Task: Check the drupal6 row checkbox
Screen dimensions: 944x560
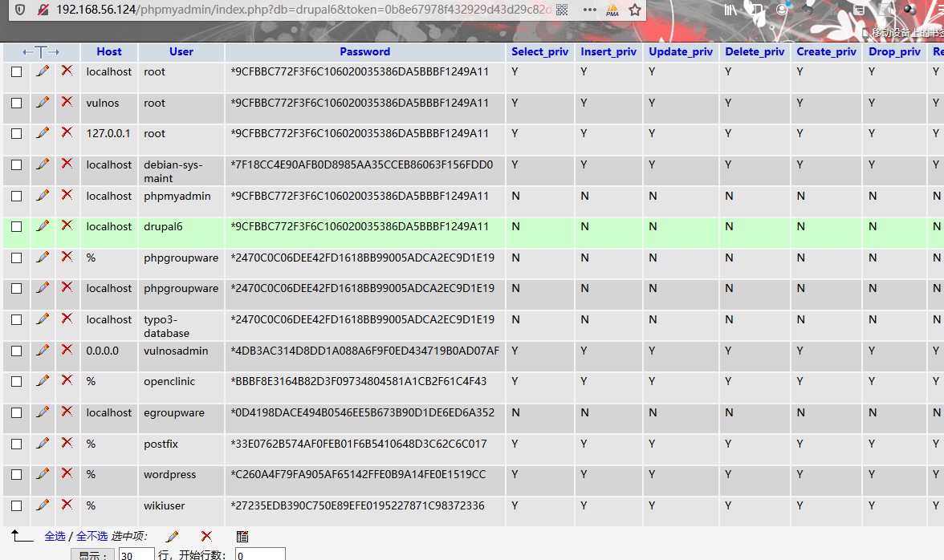Action: pos(16,227)
